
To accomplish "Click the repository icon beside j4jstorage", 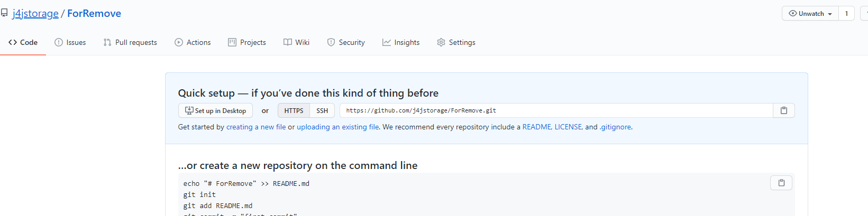I will tap(4, 13).
